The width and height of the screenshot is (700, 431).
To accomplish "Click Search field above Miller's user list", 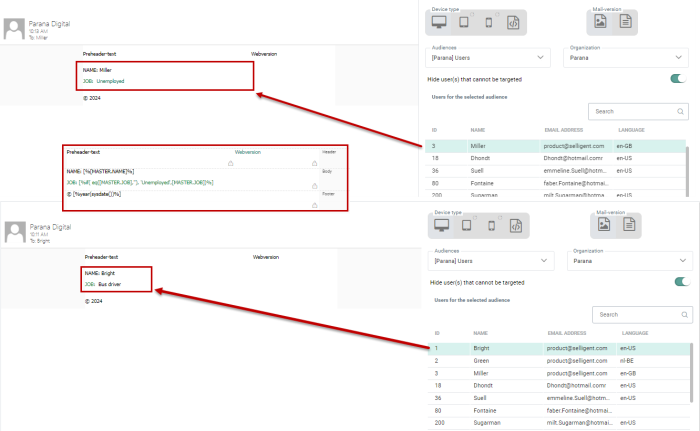I will coord(632,111).
